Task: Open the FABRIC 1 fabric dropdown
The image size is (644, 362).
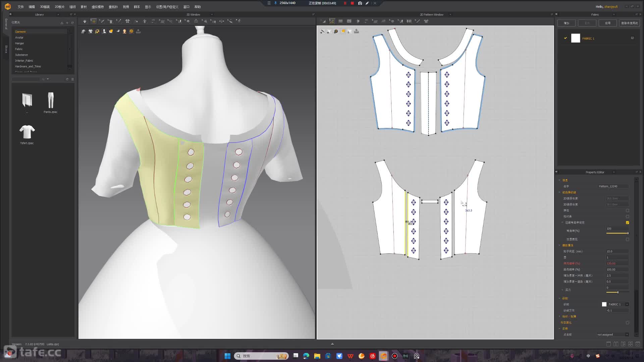Action: pyautogui.click(x=627, y=304)
